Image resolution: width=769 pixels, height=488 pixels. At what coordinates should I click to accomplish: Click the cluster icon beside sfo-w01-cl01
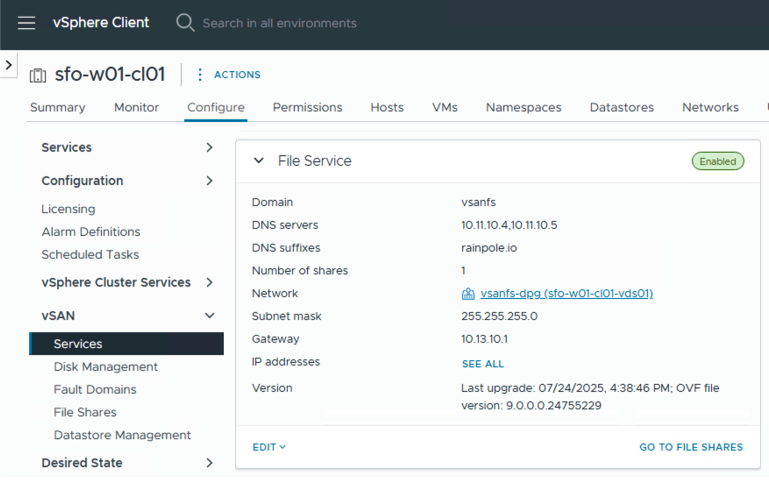click(38, 75)
